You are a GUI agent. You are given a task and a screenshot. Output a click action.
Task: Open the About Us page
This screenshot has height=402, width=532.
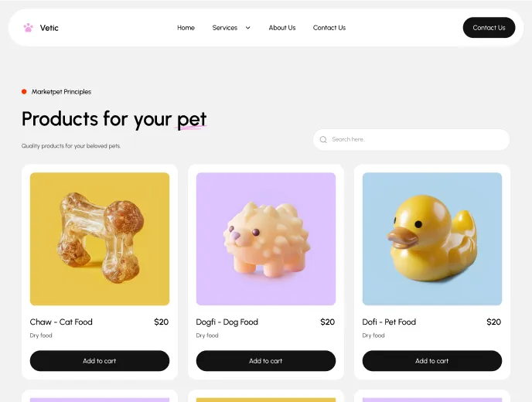282,28
